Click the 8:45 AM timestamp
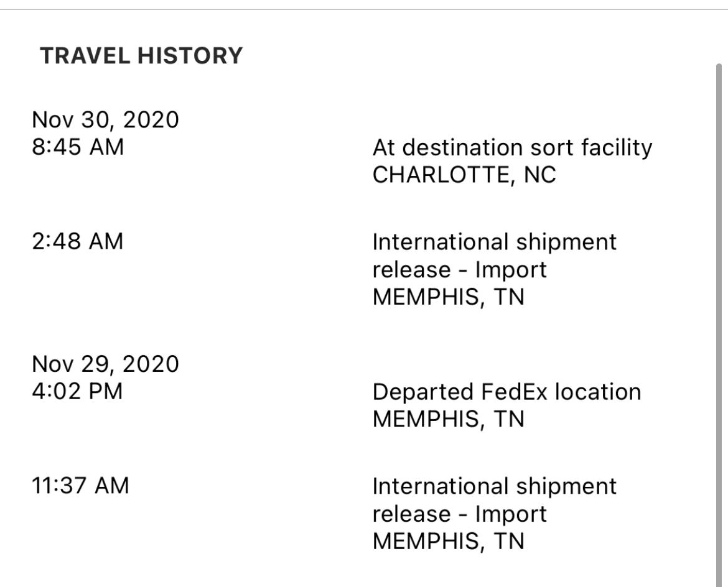Viewport: 728px width, 587px height. tap(78, 147)
